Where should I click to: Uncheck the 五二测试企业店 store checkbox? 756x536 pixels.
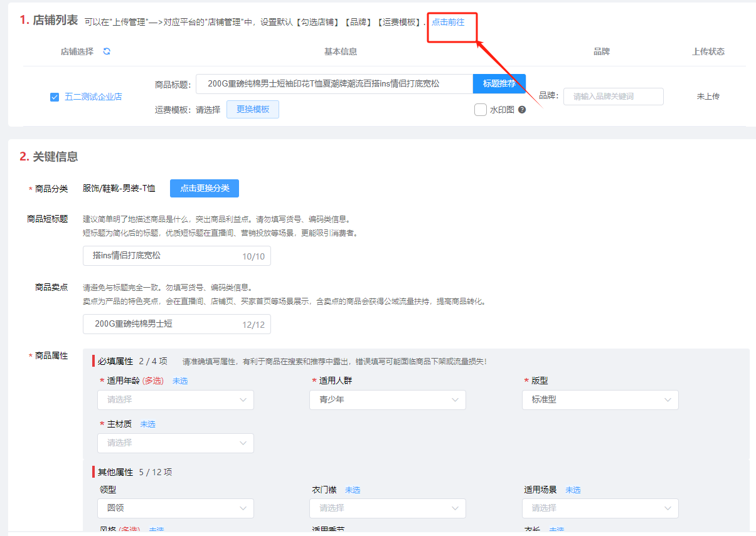pos(55,97)
